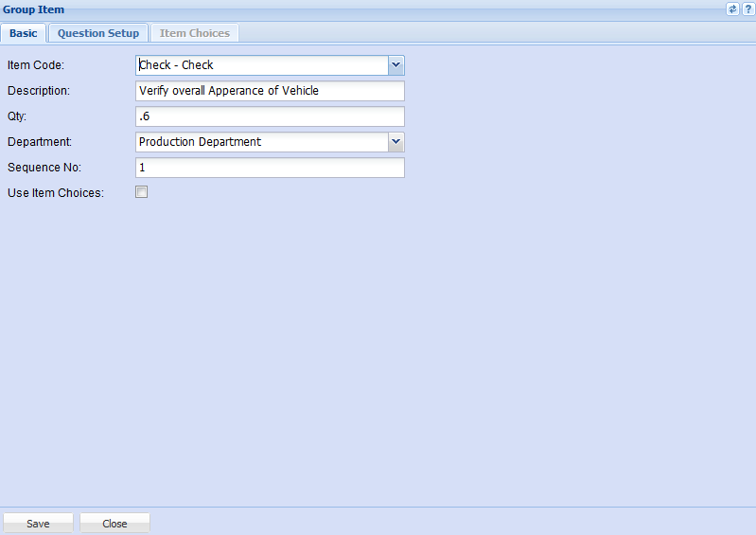
Task: Switch to the Question Setup tab
Action: [x=98, y=33]
